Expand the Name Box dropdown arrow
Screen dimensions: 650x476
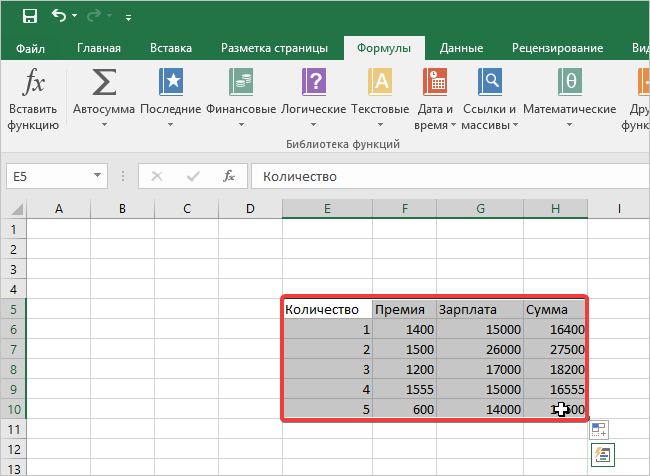98,177
